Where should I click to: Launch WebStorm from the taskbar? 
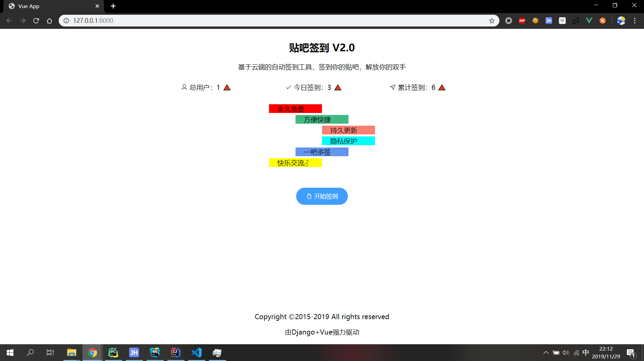155,353
